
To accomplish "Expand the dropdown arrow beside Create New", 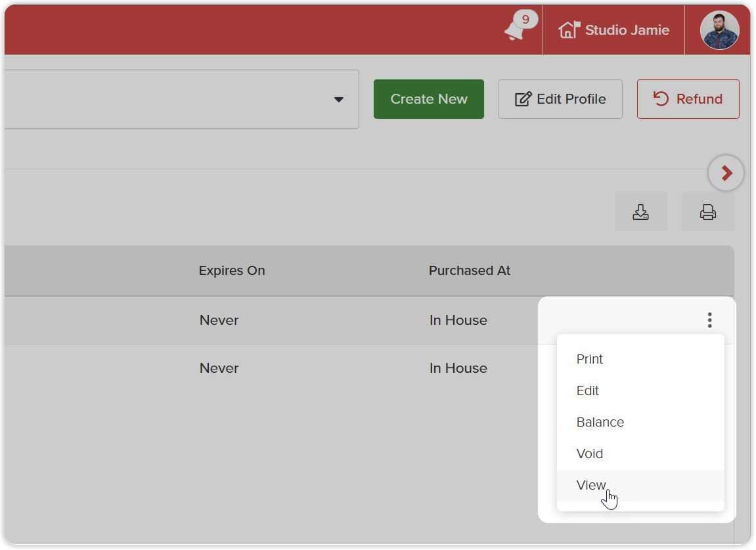I will [x=339, y=100].
